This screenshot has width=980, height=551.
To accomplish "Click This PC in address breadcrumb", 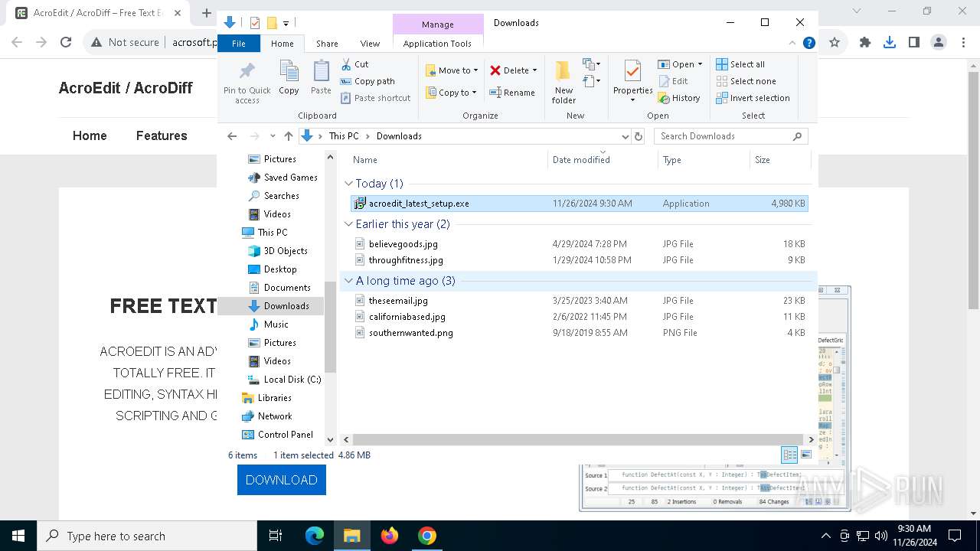I will click(x=344, y=136).
